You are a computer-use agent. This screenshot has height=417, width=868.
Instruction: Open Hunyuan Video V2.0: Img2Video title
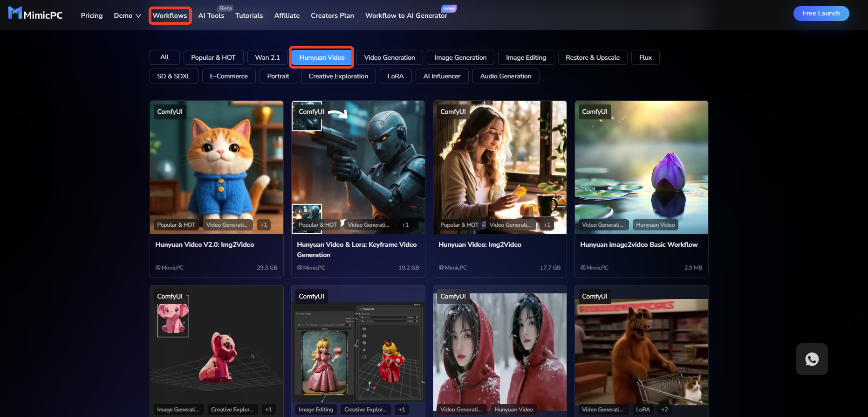pos(205,244)
